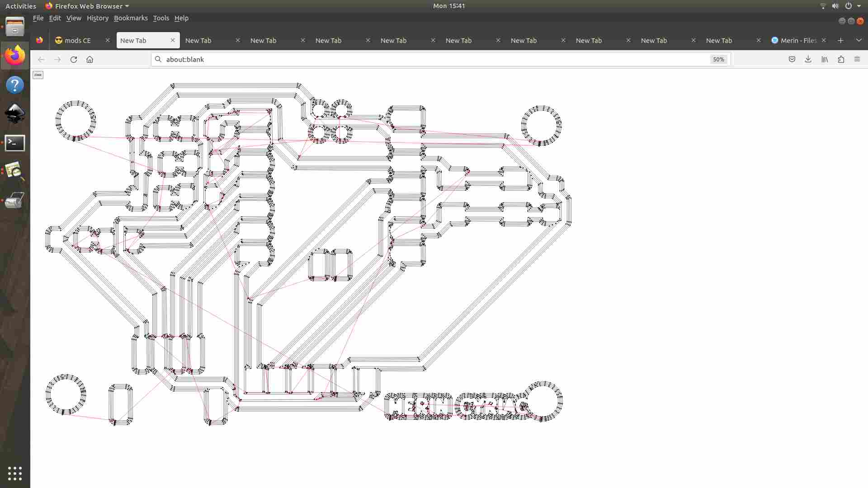
Task: Open the Firefox application menu
Action: point(857,59)
